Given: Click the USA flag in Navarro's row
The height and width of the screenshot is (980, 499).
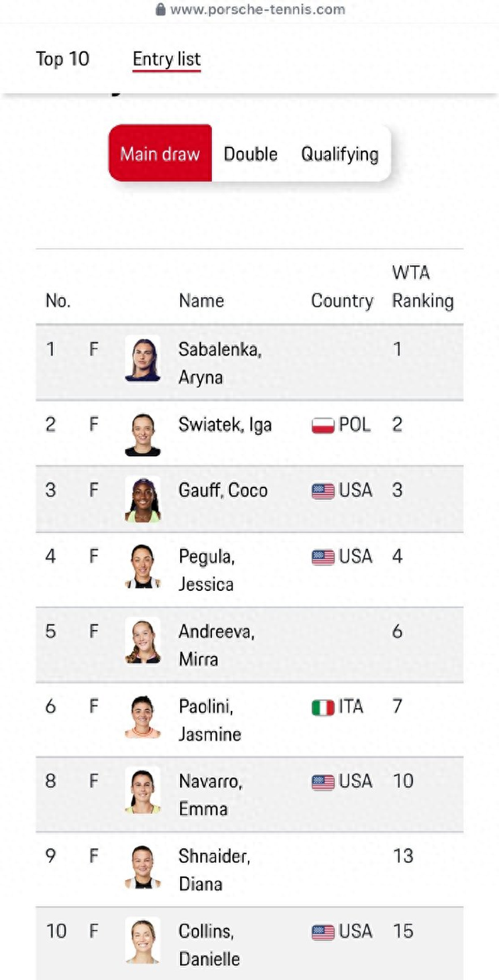Looking at the screenshot, I should coord(323,782).
